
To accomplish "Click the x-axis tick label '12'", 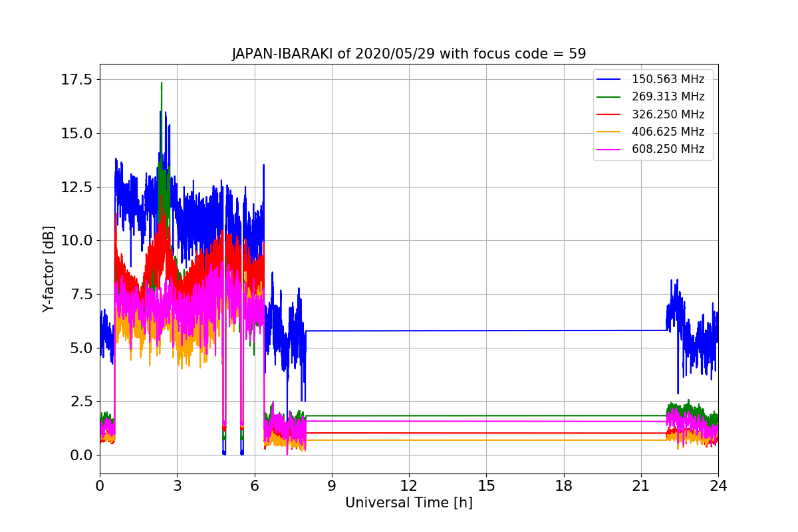I will [x=409, y=485].
